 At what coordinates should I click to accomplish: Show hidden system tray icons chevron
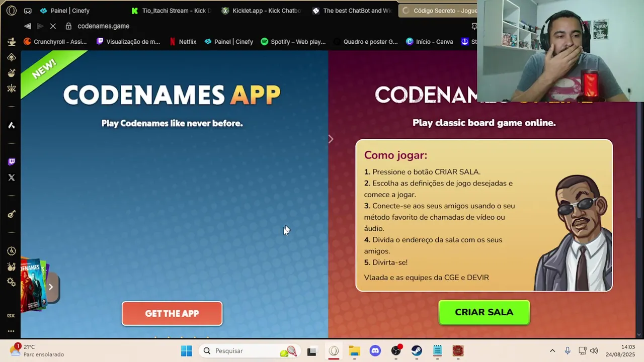[552, 351]
